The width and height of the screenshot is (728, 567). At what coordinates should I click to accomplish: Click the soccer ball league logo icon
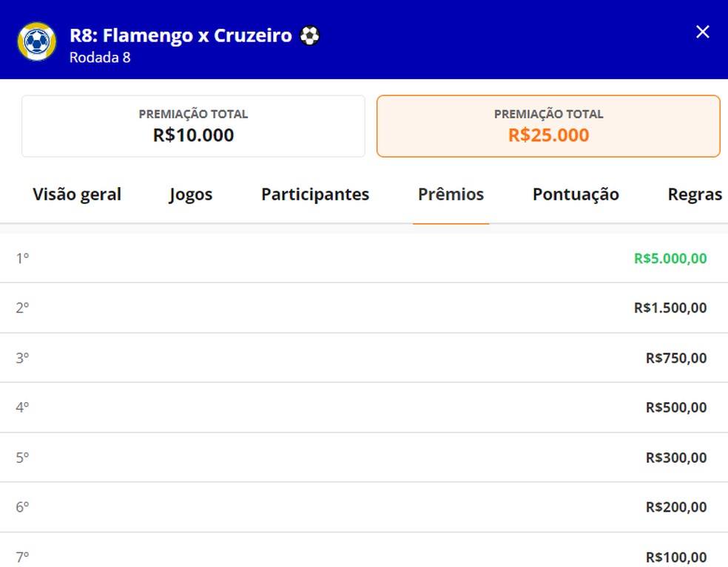click(38, 43)
